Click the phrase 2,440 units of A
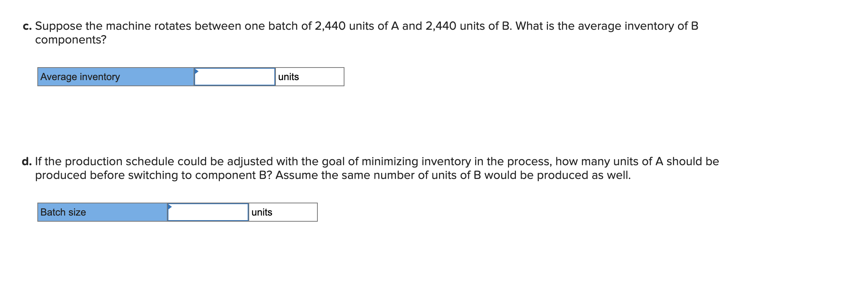 [x=355, y=26]
